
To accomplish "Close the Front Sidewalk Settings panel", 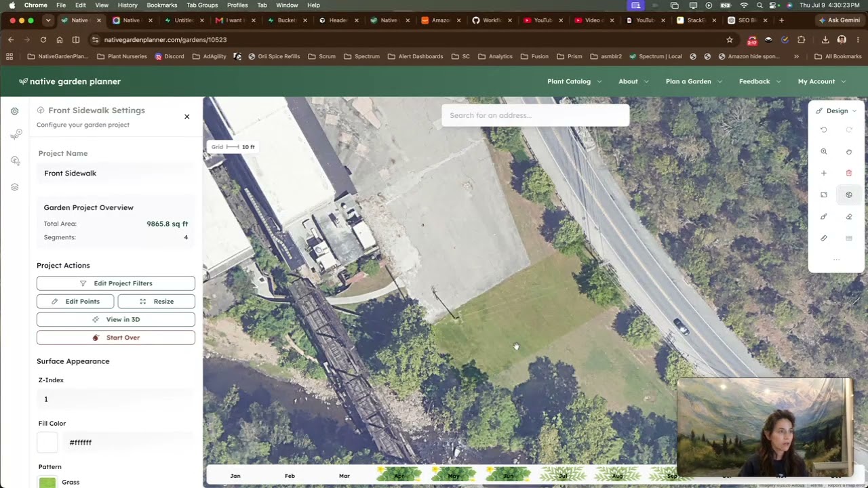I will point(187,117).
